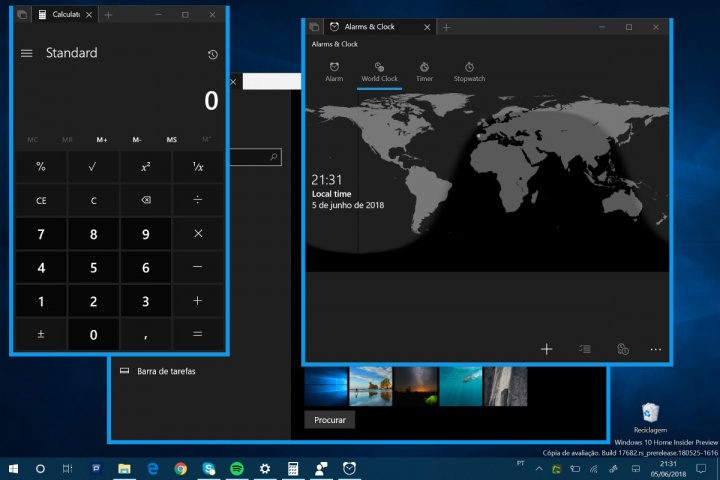
Task: Click the equals key in calculator
Action: click(x=197, y=334)
